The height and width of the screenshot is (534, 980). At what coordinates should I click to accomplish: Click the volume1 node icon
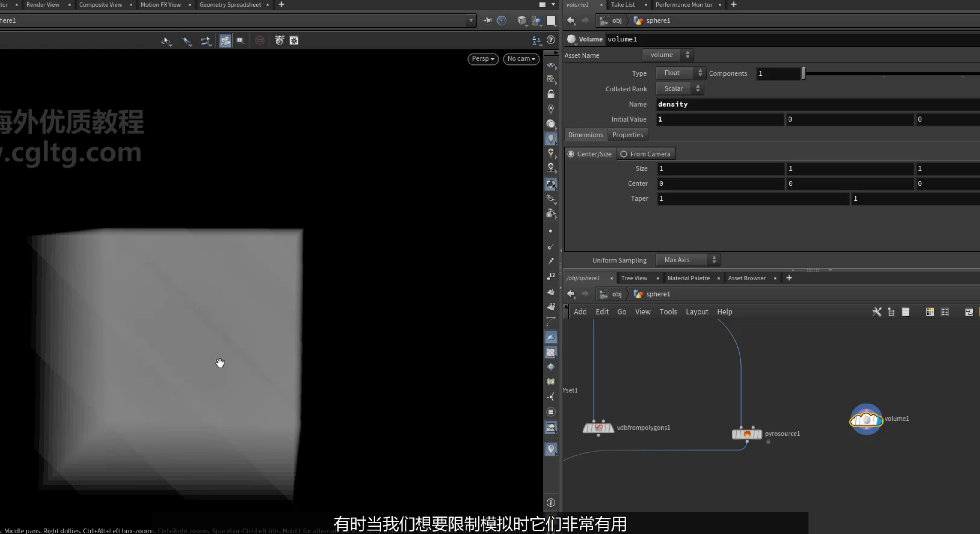pyautogui.click(x=866, y=419)
